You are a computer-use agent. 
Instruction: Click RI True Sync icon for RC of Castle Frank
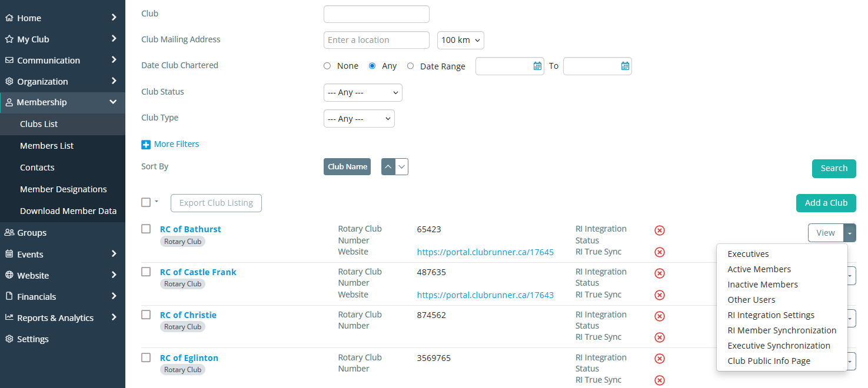tap(660, 295)
